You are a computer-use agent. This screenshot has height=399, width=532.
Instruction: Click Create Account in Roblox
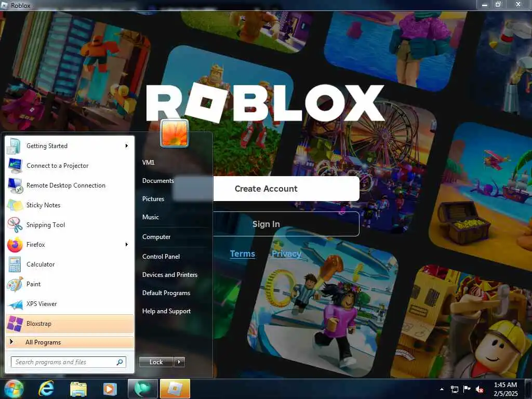[x=266, y=189]
